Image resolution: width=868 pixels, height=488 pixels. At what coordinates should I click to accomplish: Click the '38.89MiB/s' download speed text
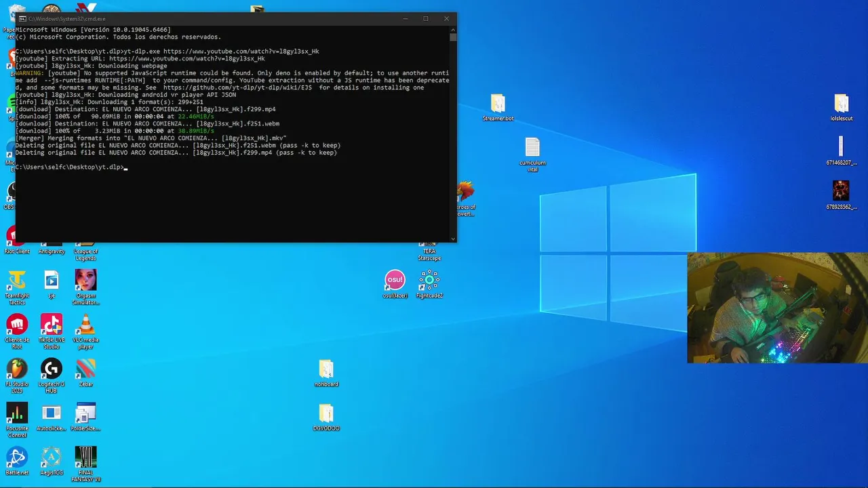pos(196,131)
